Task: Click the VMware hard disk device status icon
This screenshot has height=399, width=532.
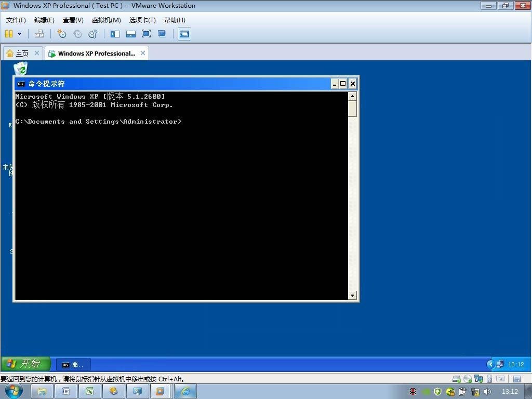Action: pos(457,379)
